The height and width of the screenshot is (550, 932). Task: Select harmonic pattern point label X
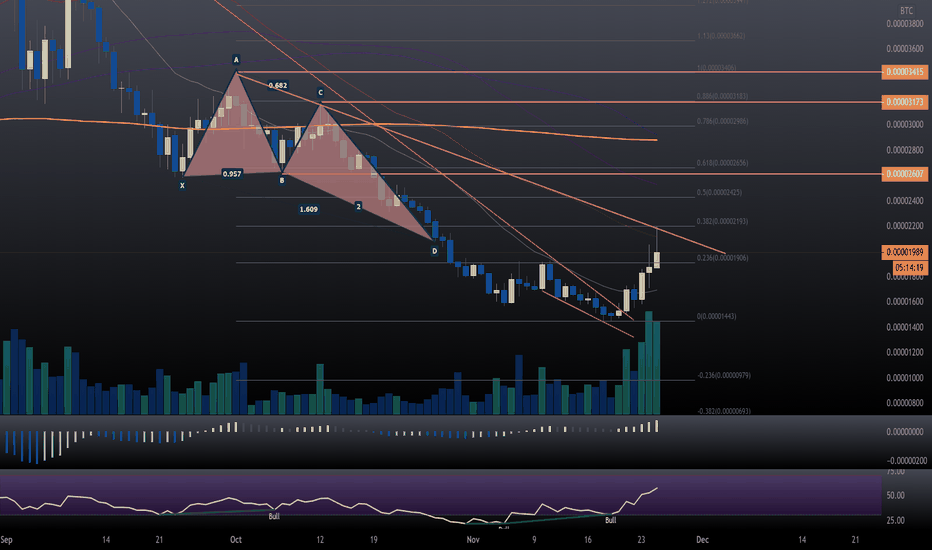click(x=182, y=186)
